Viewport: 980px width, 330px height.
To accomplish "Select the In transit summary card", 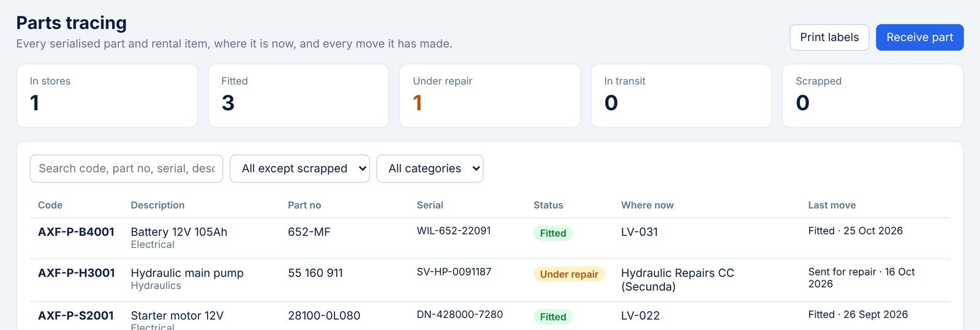I will tap(681, 96).
